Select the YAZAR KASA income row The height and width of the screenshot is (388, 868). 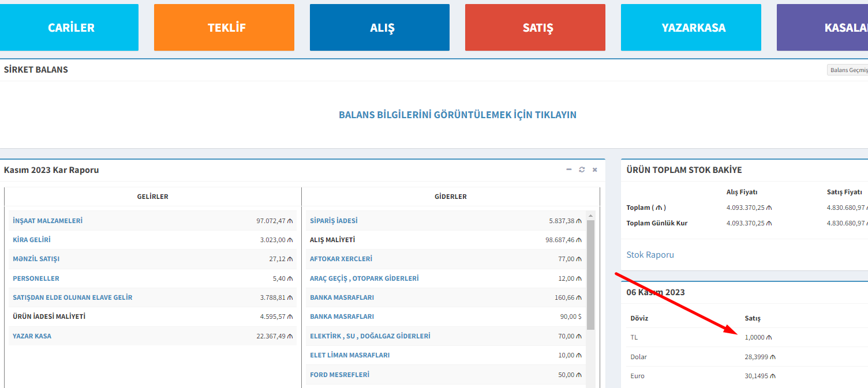(x=32, y=336)
